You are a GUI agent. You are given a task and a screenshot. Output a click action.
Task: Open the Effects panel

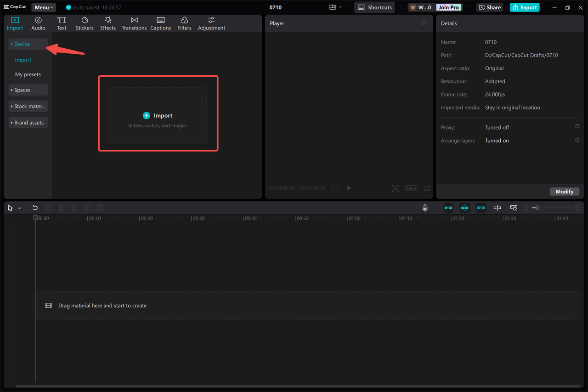pos(107,23)
